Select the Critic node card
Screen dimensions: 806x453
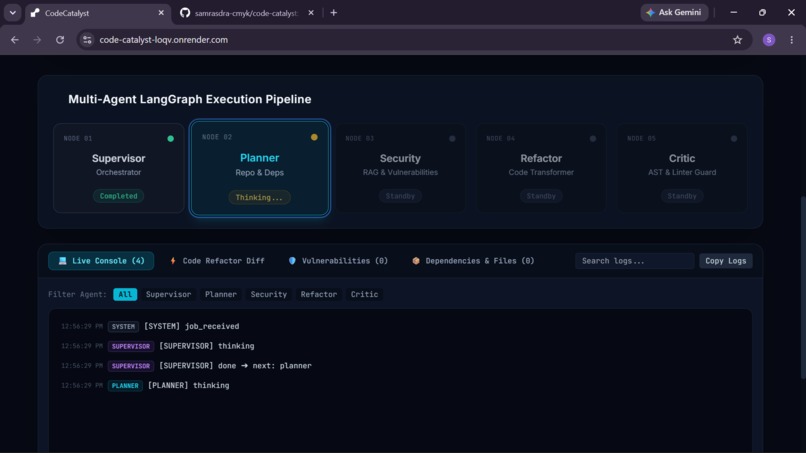[682, 168]
